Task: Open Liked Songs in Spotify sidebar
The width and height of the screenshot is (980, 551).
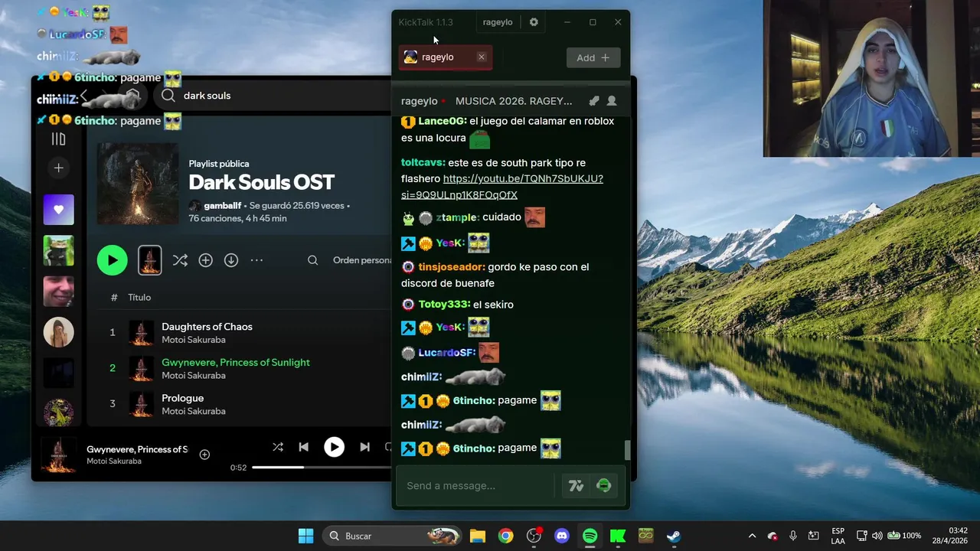Action: [x=58, y=210]
